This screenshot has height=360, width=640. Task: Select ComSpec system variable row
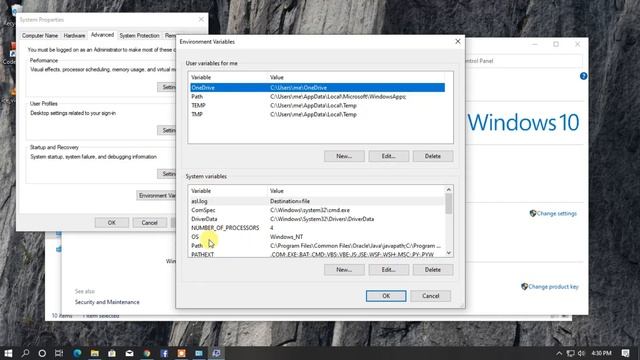point(317,210)
